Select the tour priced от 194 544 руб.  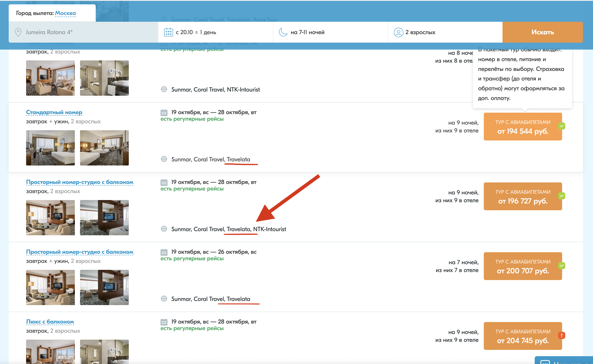coord(523,127)
